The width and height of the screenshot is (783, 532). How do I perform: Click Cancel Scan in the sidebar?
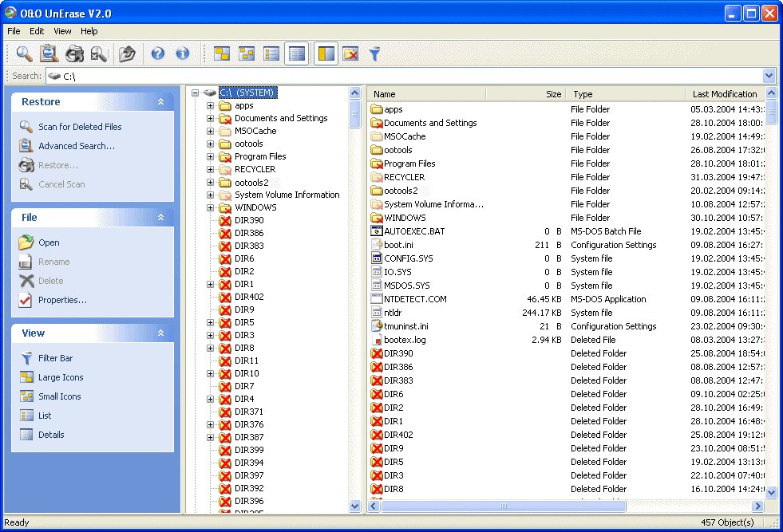click(x=61, y=184)
